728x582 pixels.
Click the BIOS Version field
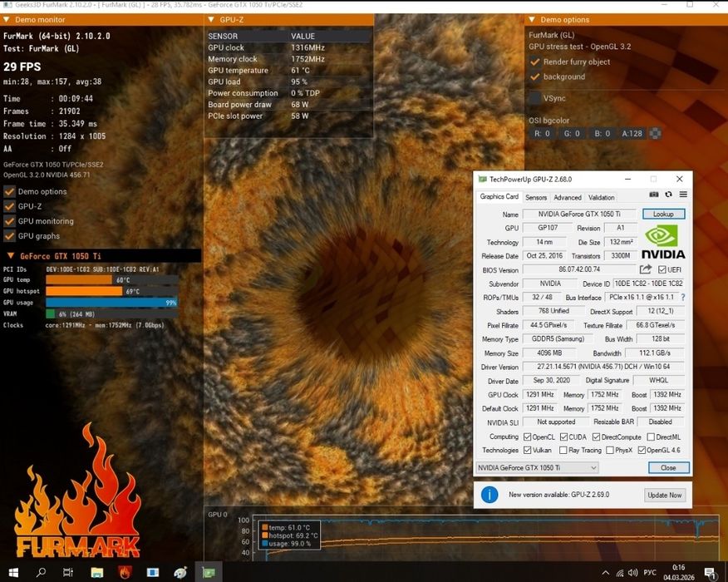[579, 269]
